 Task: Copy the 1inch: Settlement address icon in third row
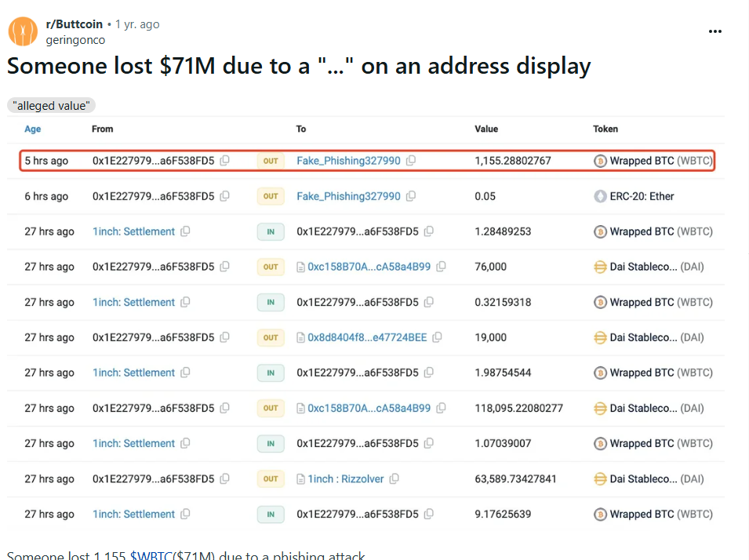pos(185,231)
